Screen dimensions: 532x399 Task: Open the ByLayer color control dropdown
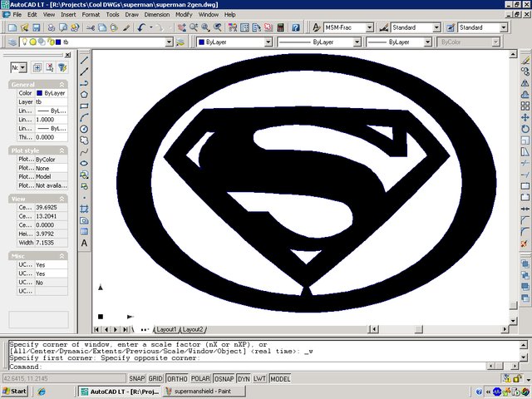coord(268,42)
